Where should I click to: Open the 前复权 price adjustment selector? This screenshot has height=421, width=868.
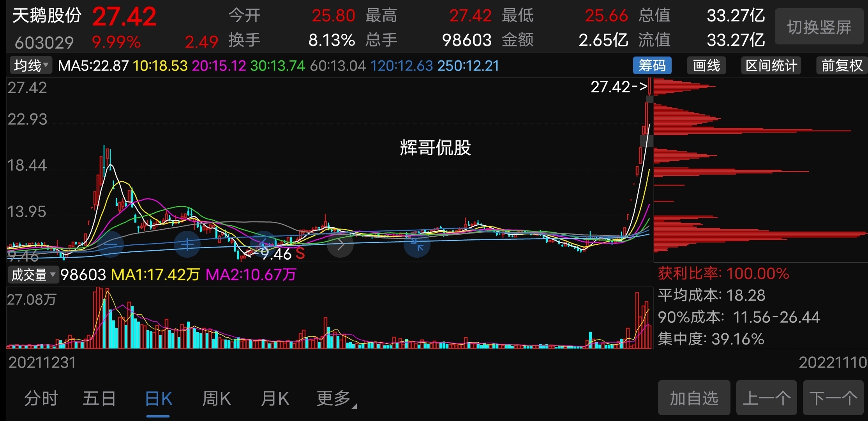click(842, 65)
